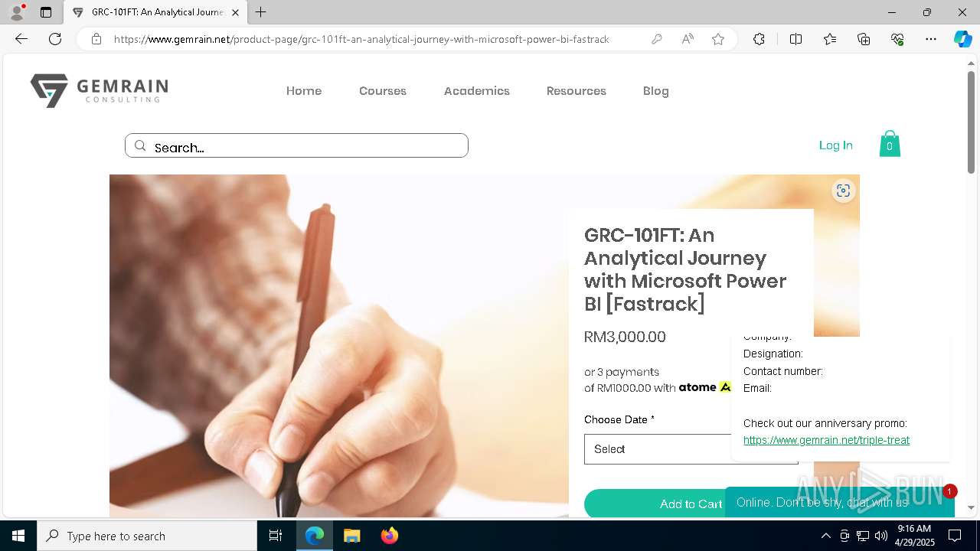980x551 pixels.
Task: Open password manager key icon
Action: (657, 39)
